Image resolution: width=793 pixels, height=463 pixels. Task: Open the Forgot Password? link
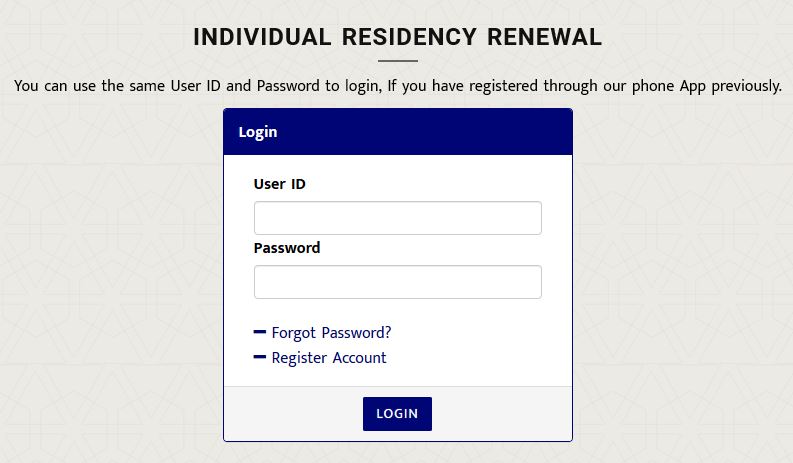click(x=331, y=333)
